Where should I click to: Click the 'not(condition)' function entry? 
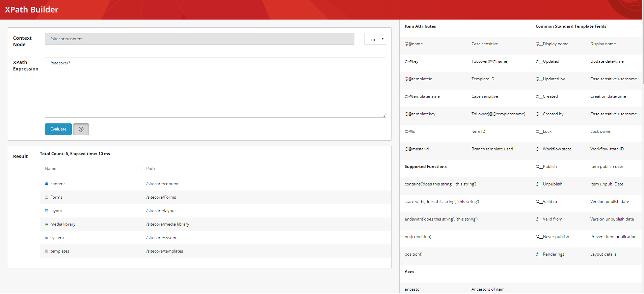click(x=418, y=237)
